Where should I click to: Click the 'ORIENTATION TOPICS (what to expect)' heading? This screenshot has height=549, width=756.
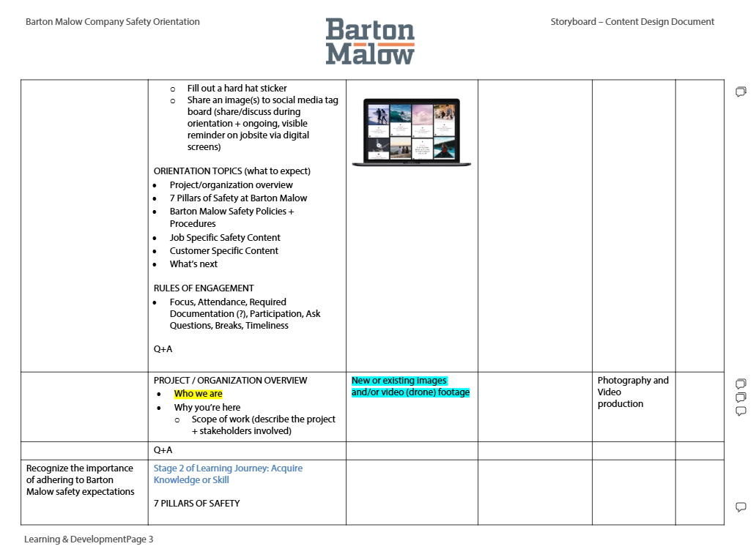[232, 171]
